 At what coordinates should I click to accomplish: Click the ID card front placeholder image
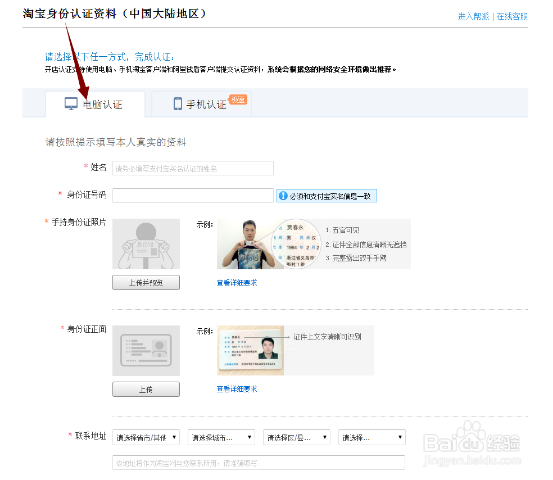click(x=146, y=351)
